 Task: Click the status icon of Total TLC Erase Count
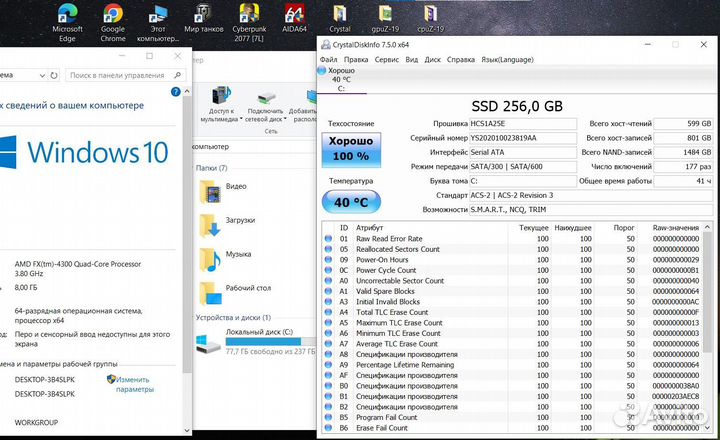pyautogui.click(x=328, y=312)
